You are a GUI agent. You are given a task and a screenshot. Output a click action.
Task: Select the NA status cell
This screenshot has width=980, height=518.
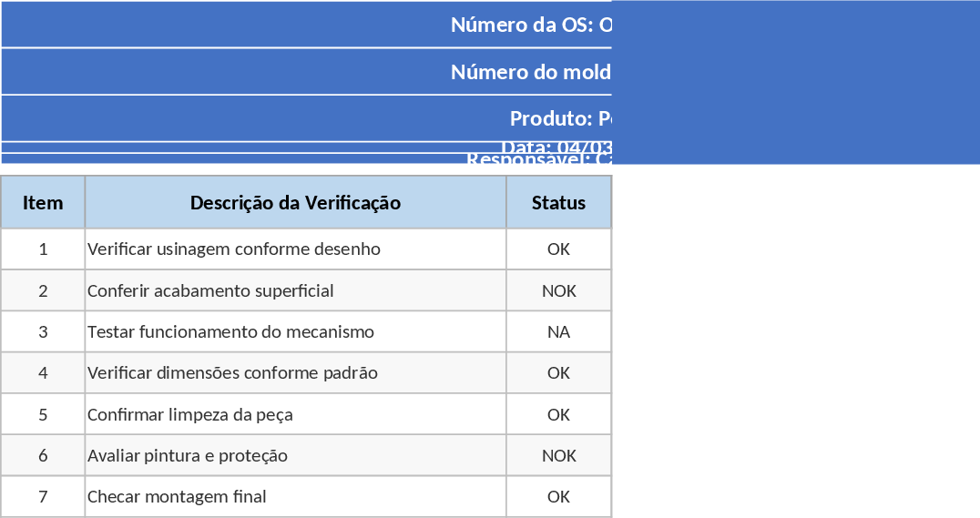click(x=558, y=332)
